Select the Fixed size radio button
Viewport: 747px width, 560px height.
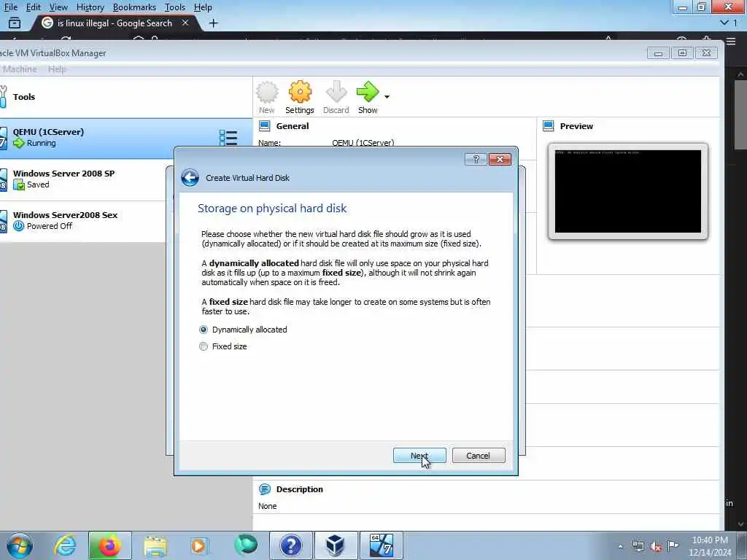click(204, 346)
